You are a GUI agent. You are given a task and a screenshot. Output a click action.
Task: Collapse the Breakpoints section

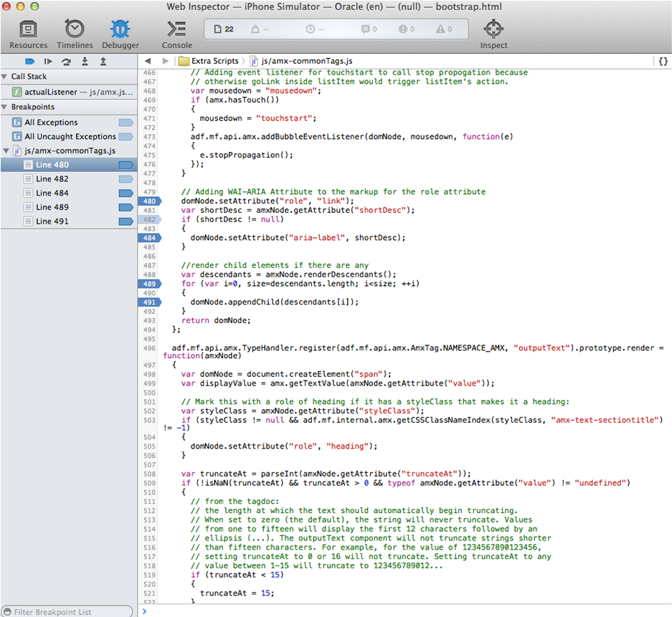[x=5, y=107]
